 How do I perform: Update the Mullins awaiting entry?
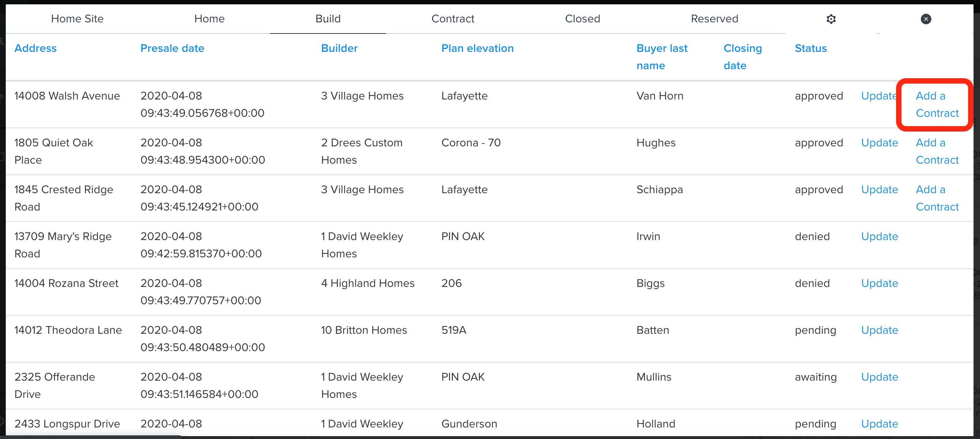(879, 377)
